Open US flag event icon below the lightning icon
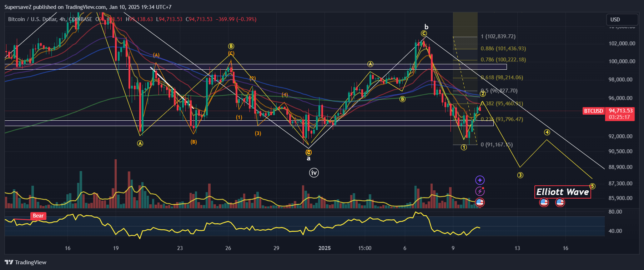Image resolution: width=644 pixels, height=270 pixels. coord(480,202)
